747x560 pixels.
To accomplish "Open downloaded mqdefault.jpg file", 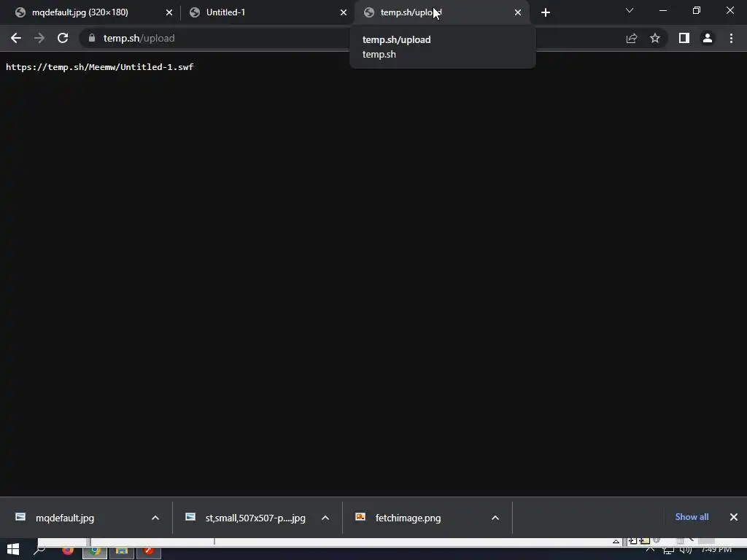I will click(65, 518).
